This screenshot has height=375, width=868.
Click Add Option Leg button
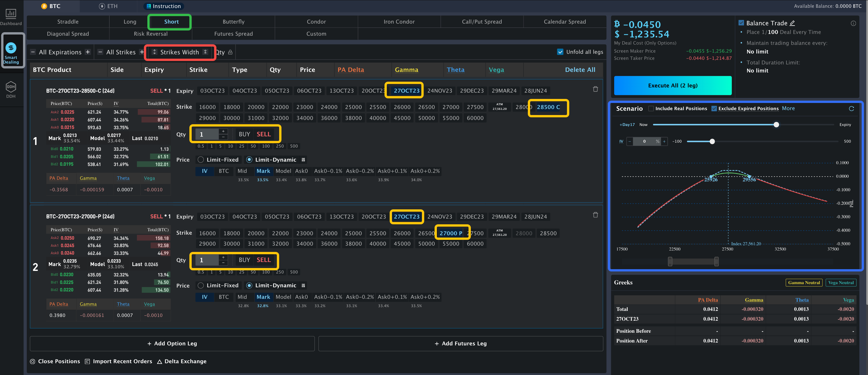coord(172,343)
